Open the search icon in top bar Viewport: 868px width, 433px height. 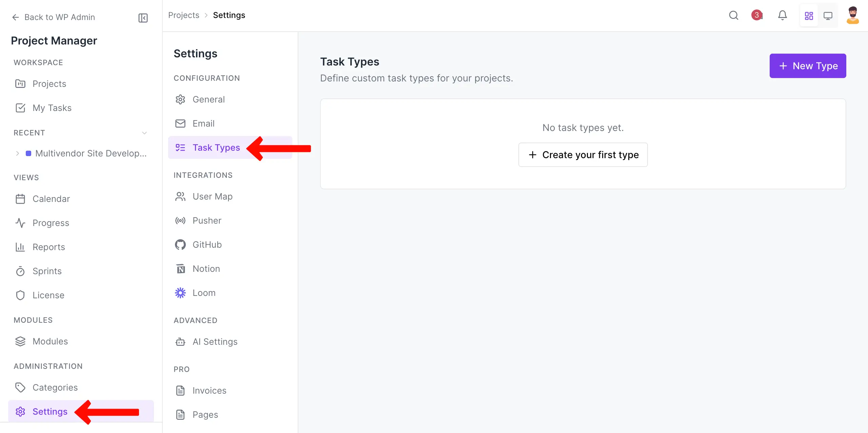point(733,15)
